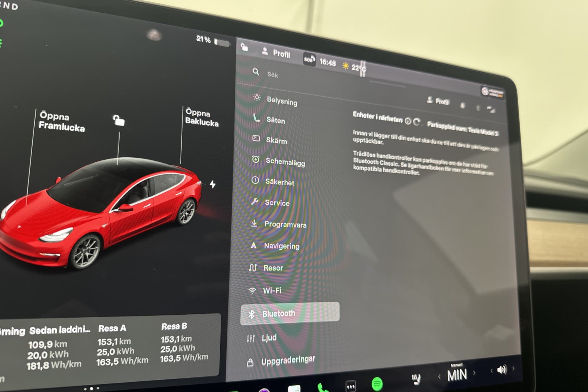
Task: Tap the 21% battery indicator
Action: [213, 41]
